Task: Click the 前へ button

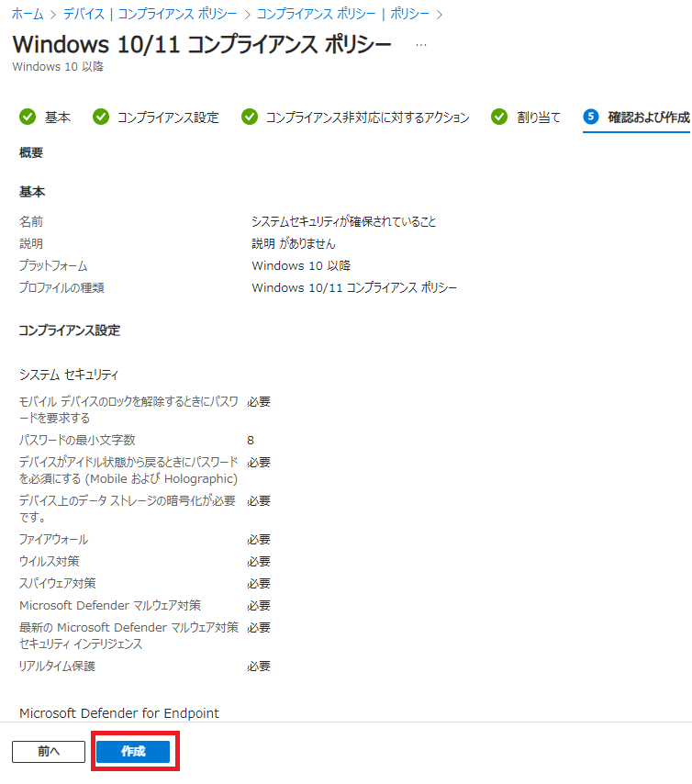Action: pyautogui.click(x=49, y=751)
